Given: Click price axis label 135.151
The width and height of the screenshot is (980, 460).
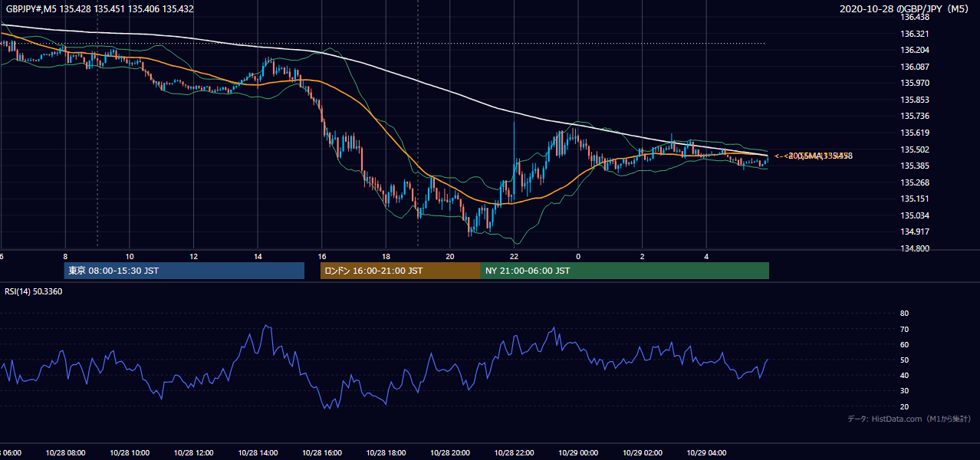Looking at the screenshot, I should click(914, 199).
